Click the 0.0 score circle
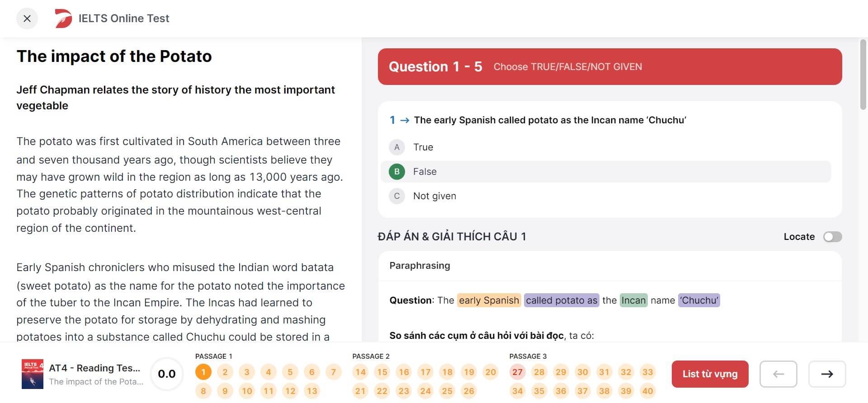The image size is (868, 403). (167, 374)
